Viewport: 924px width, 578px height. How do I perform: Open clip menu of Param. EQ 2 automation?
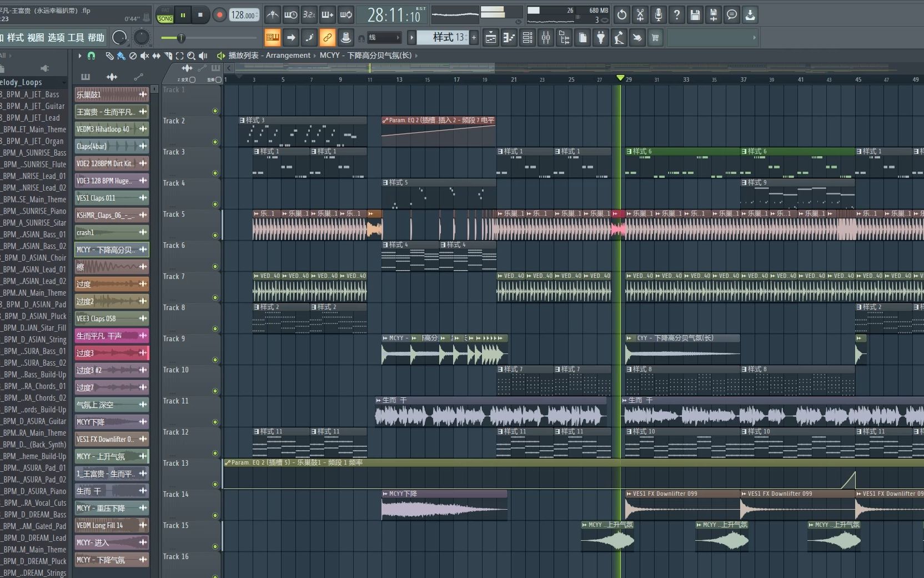(x=385, y=120)
